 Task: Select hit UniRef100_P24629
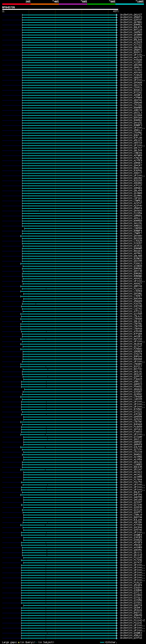[131, 75]
